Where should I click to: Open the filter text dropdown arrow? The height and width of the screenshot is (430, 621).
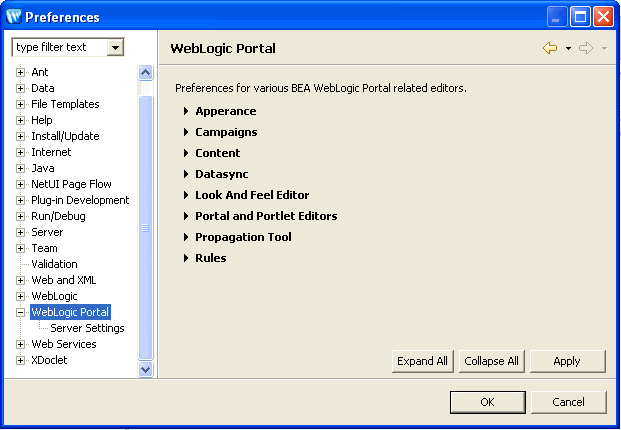pyautogui.click(x=115, y=48)
